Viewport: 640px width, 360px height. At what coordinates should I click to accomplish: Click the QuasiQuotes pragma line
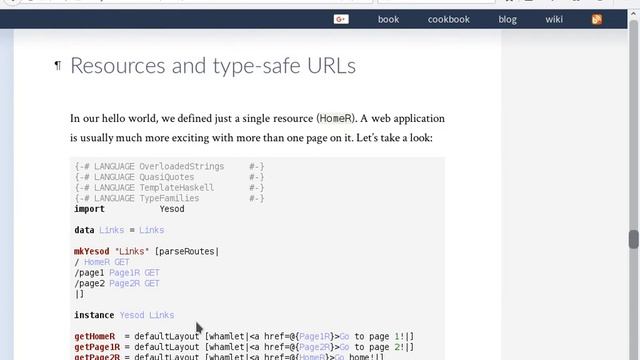tap(169, 177)
